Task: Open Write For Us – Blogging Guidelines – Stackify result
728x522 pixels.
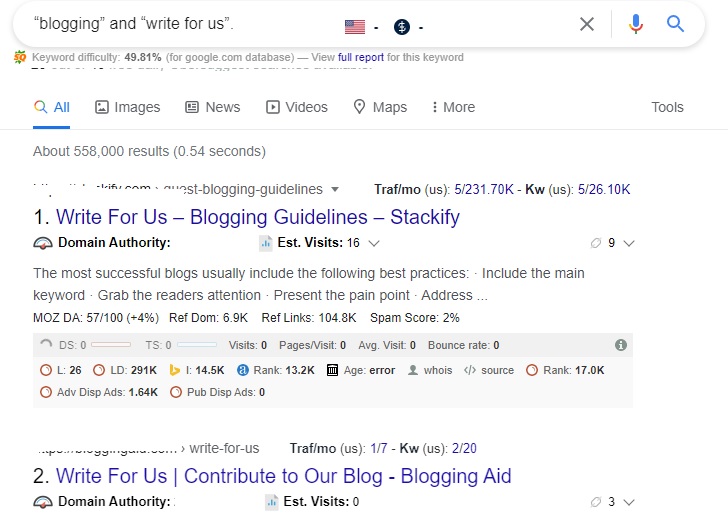Action: pyautogui.click(x=258, y=217)
